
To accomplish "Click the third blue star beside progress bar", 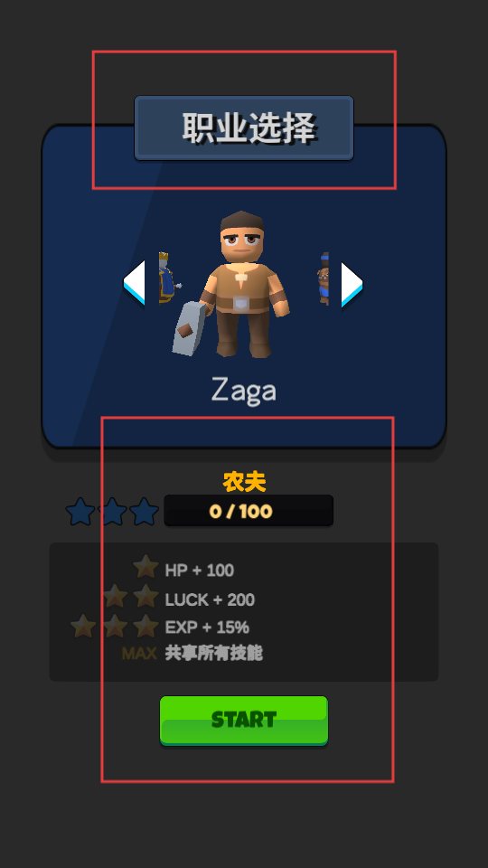I will click(145, 511).
